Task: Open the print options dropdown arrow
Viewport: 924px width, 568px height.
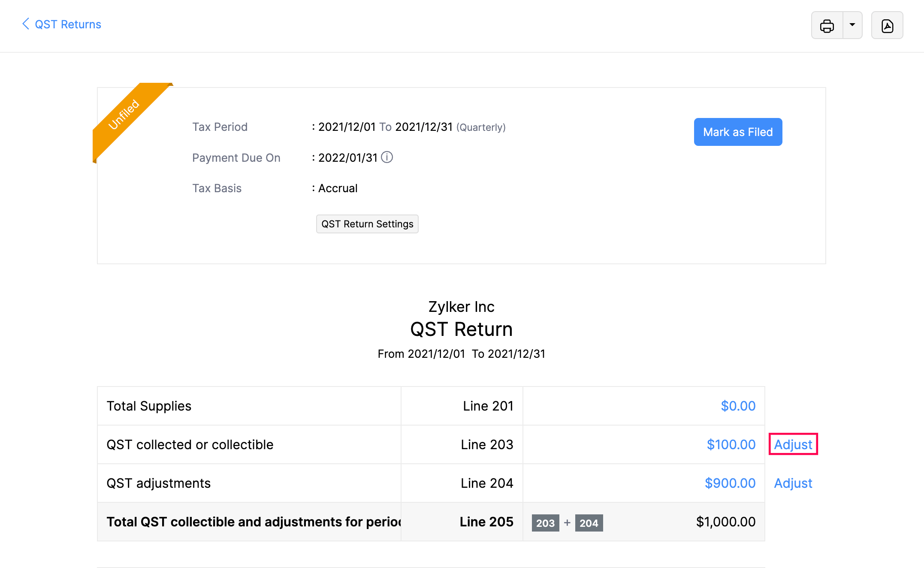Action: coord(852,25)
